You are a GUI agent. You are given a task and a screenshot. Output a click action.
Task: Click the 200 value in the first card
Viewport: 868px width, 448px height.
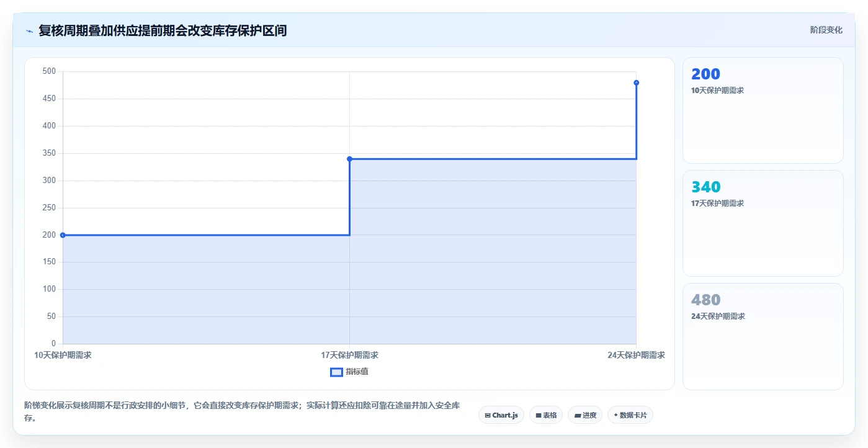[x=705, y=74]
